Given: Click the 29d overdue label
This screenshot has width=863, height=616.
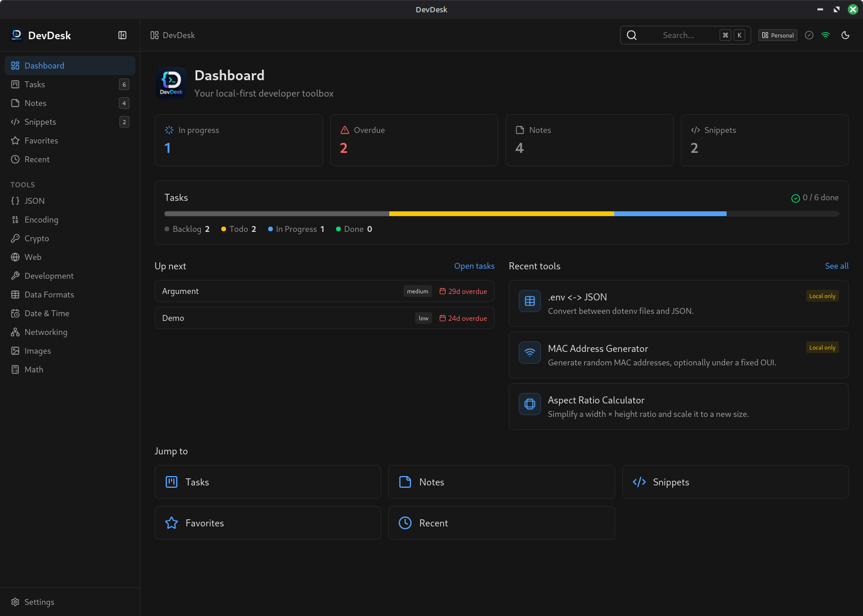Looking at the screenshot, I should pyautogui.click(x=463, y=291).
